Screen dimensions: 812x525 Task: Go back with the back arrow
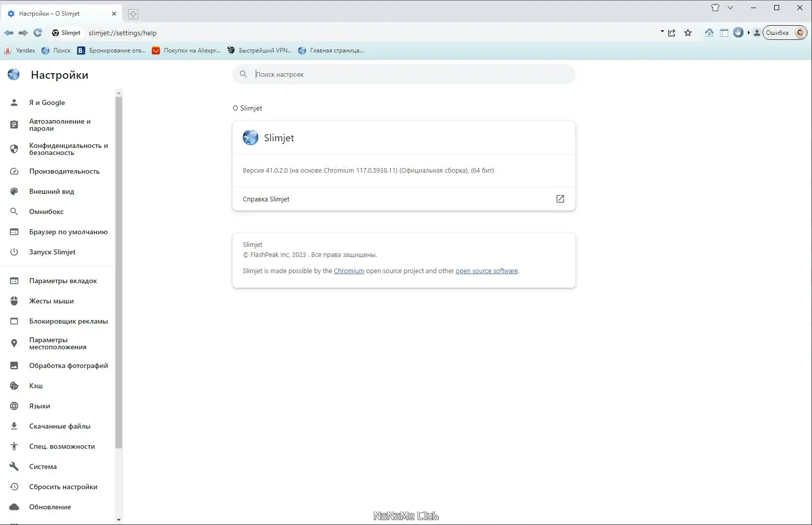click(x=9, y=33)
